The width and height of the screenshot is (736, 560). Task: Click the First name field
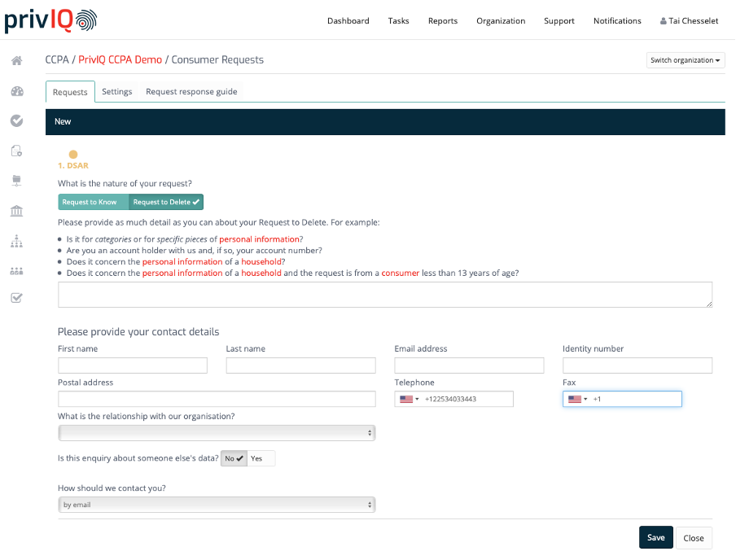pyautogui.click(x=133, y=365)
